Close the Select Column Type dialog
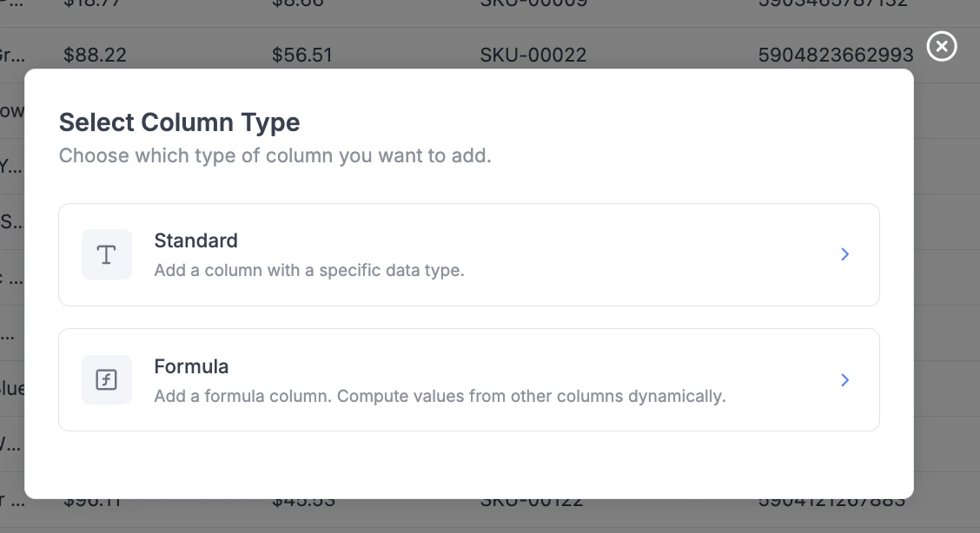 coord(942,46)
